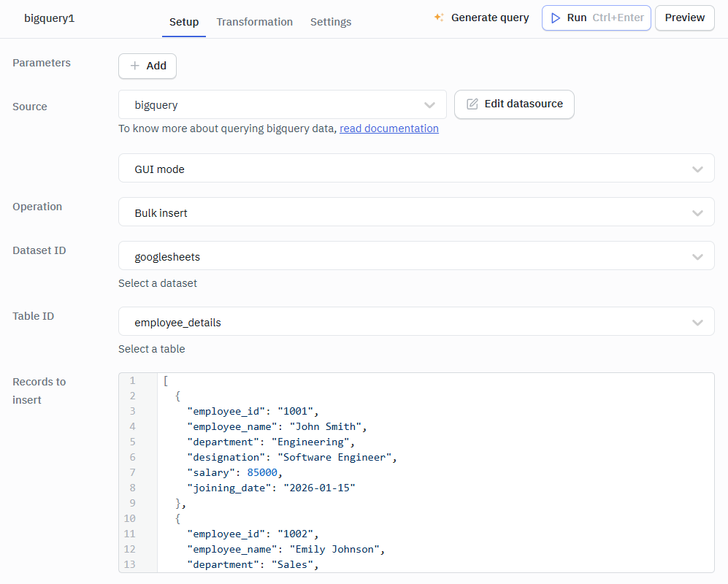Click the "John Smith" value in editor
The width and height of the screenshot is (728, 584).
tap(325, 426)
